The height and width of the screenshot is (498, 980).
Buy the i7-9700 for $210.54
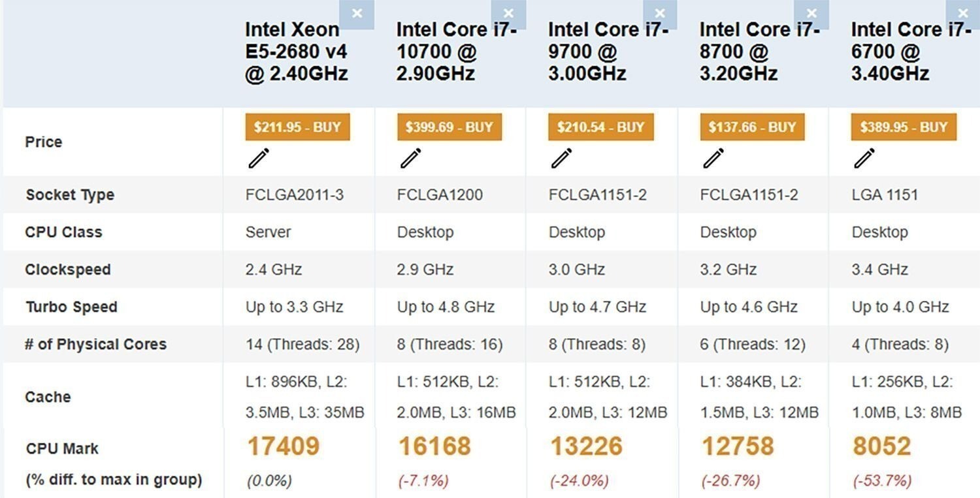point(600,127)
